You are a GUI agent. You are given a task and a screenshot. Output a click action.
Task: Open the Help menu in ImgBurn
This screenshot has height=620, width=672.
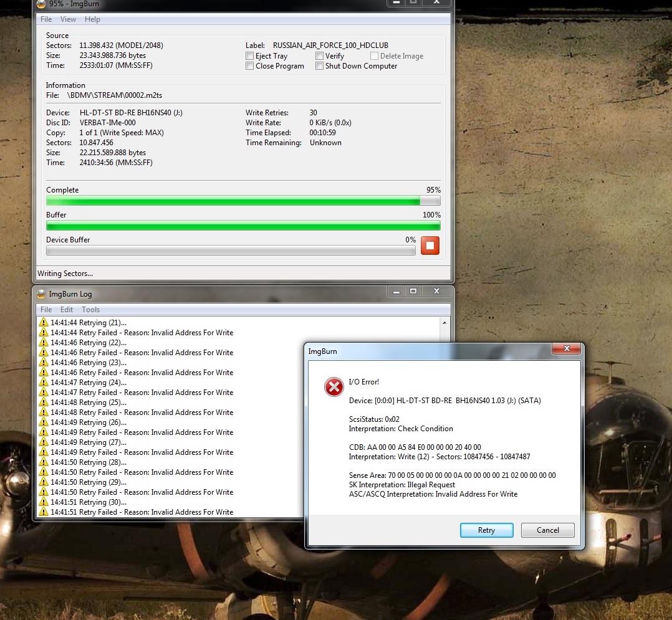click(x=92, y=19)
